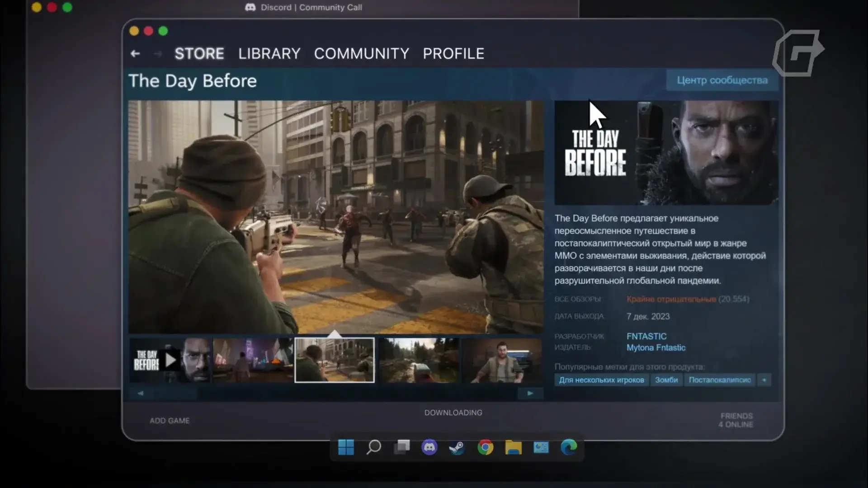Play the trailer thumbnail with play icon
Screen dimensions: 868x488
pos(170,360)
